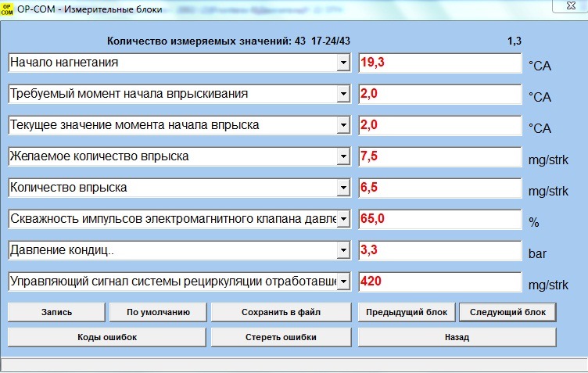Click the Количество измеряемых значений header text

pyautogui.click(x=228, y=41)
